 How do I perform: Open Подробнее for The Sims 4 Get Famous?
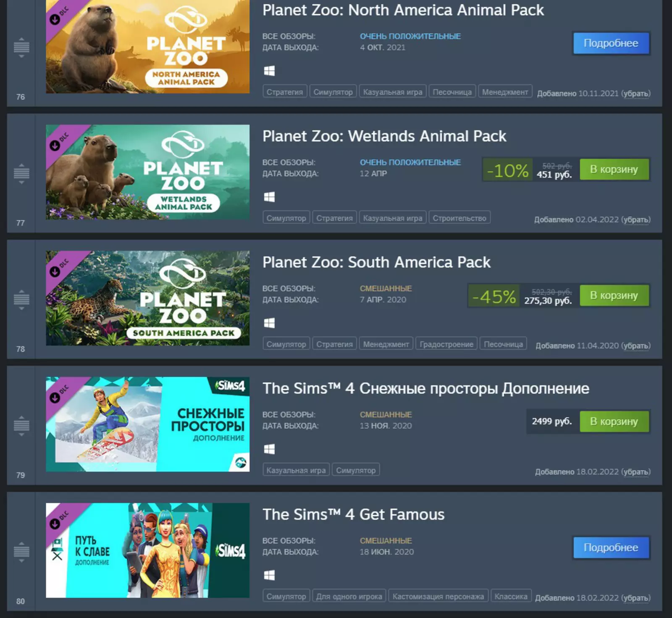pyautogui.click(x=611, y=547)
